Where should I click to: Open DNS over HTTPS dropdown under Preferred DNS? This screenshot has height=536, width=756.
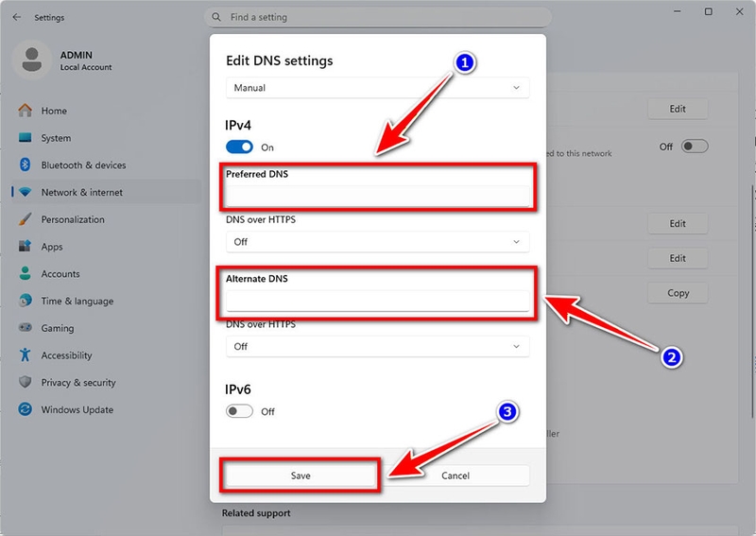(377, 242)
